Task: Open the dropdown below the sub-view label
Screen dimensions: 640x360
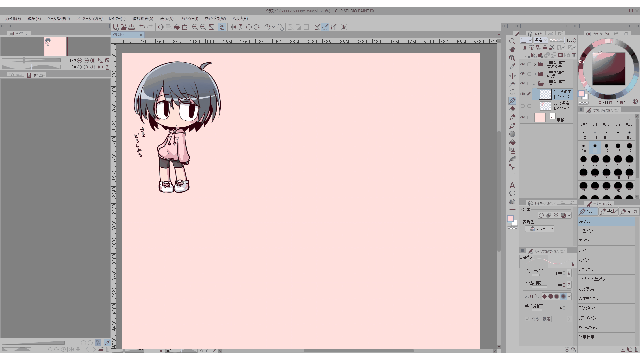Action: (x=541, y=229)
